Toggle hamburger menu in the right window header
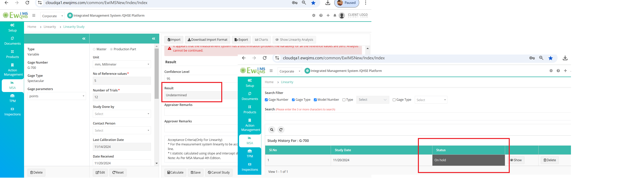 (271, 71)
